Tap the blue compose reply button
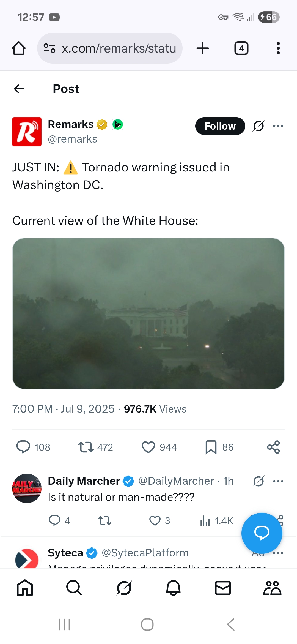Screen dimensions: 297x644 [x=262, y=533]
